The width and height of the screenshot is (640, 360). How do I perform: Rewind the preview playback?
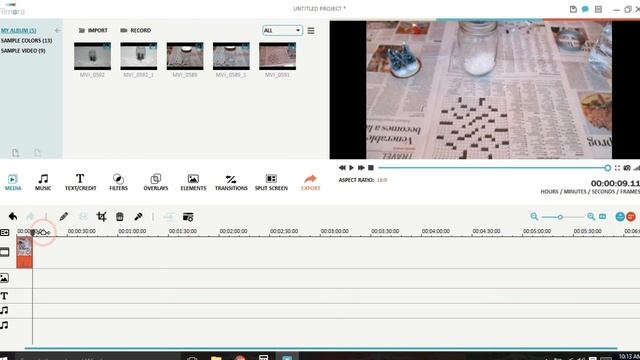(342, 168)
